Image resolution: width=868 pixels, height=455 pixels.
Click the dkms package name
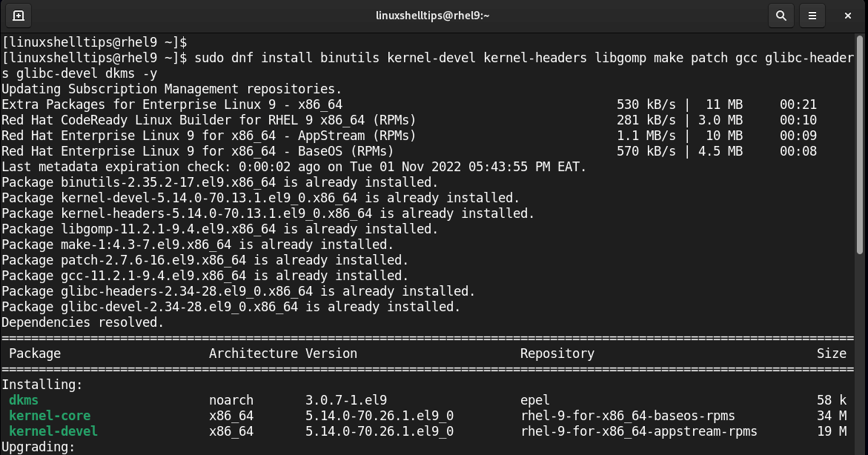pos(24,400)
